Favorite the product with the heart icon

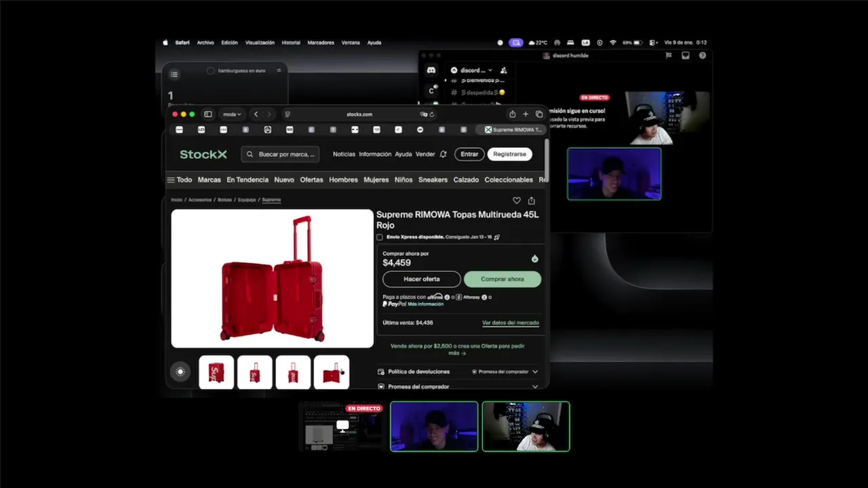[517, 201]
